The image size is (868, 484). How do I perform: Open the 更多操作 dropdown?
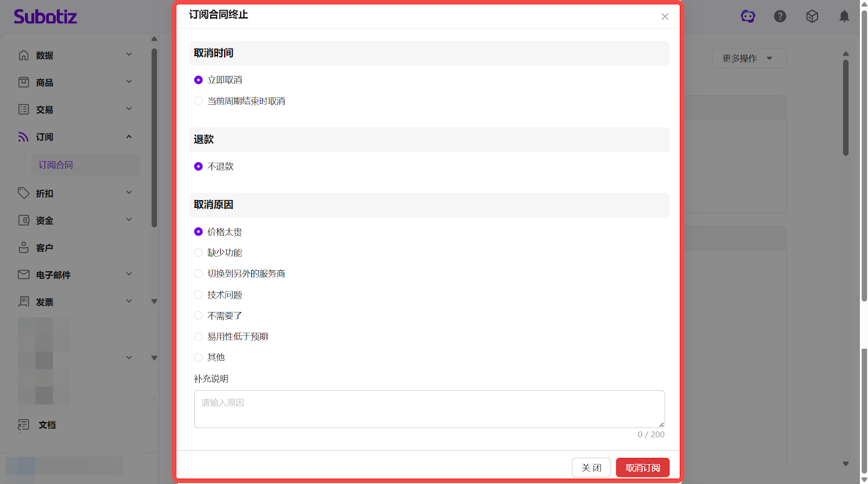(x=749, y=59)
